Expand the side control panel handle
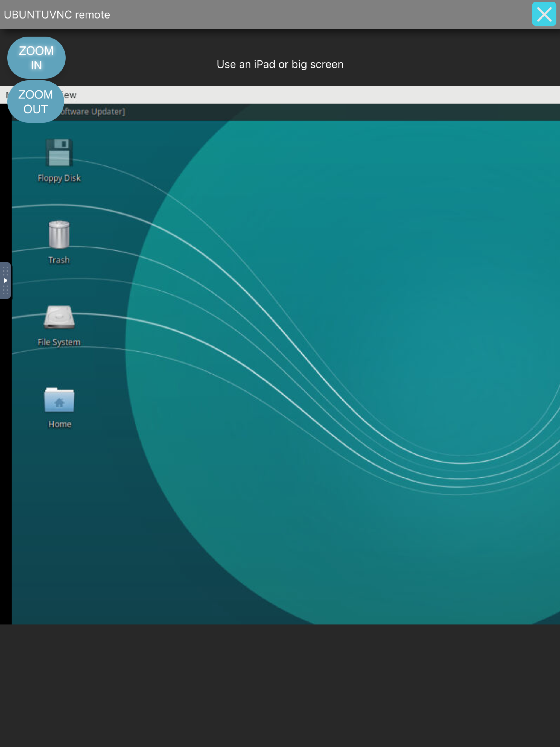This screenshot has width=560, height=747. pos(5,280)
